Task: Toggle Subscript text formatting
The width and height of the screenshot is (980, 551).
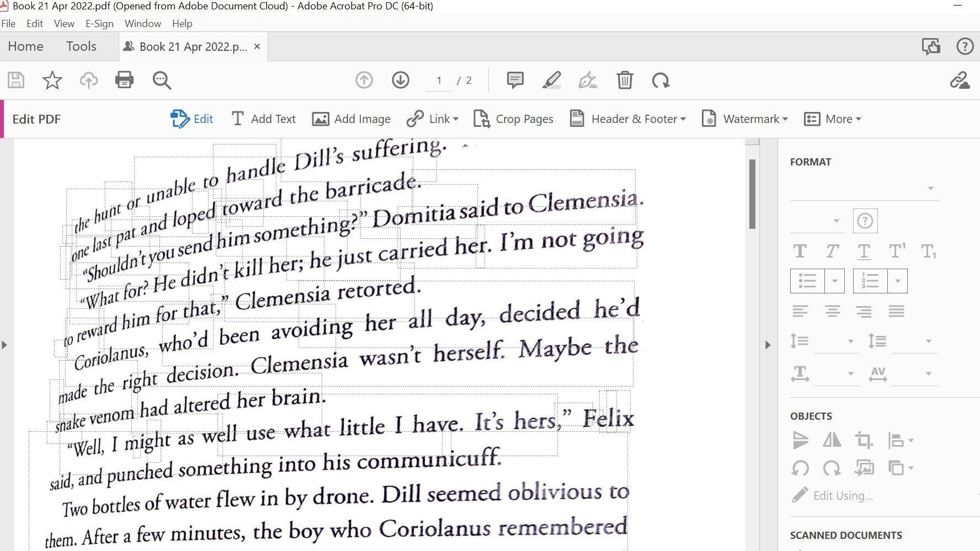Action: click(x=929, y=252)
